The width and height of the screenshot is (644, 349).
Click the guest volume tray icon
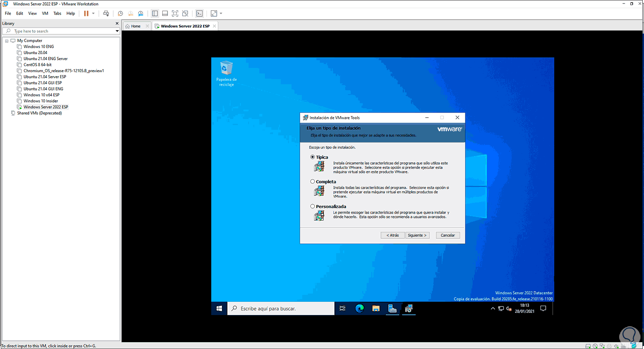[x=509, y=309]
